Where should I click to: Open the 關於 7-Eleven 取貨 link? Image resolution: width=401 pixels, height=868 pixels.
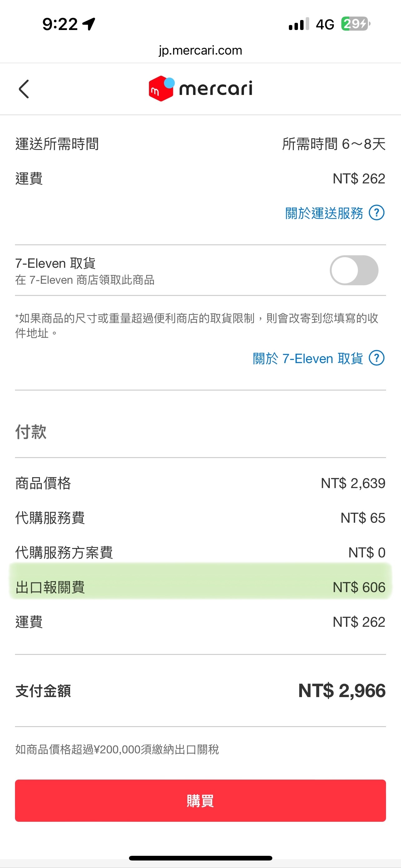pos(308,358)
